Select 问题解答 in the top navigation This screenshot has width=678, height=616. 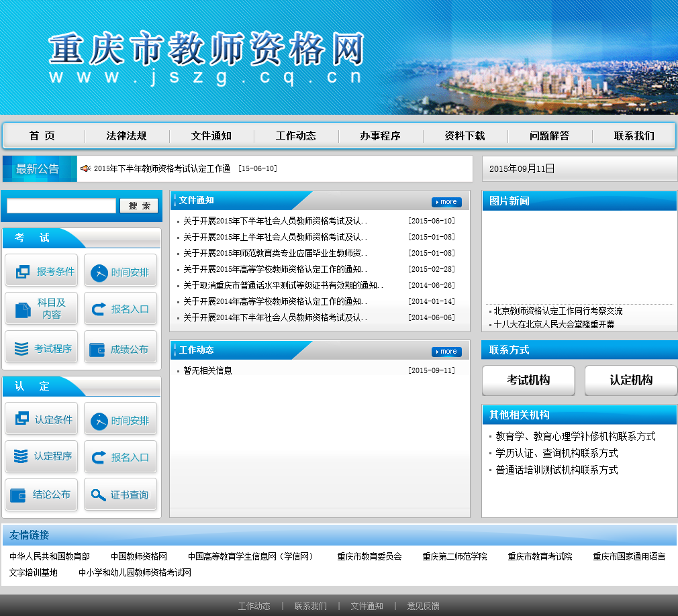click(549, 136)
